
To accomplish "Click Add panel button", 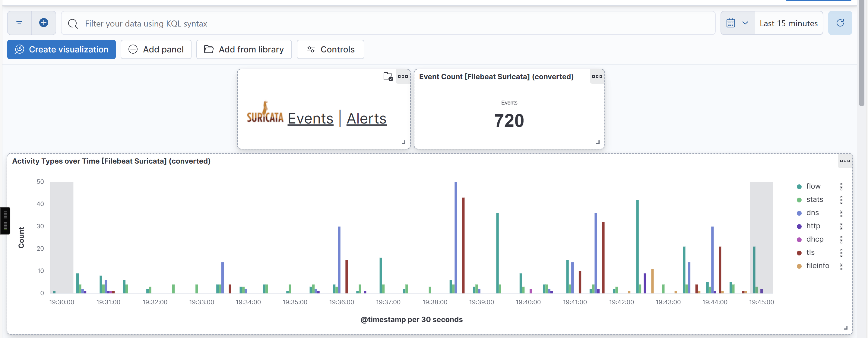I will click(x=156, y=49).
